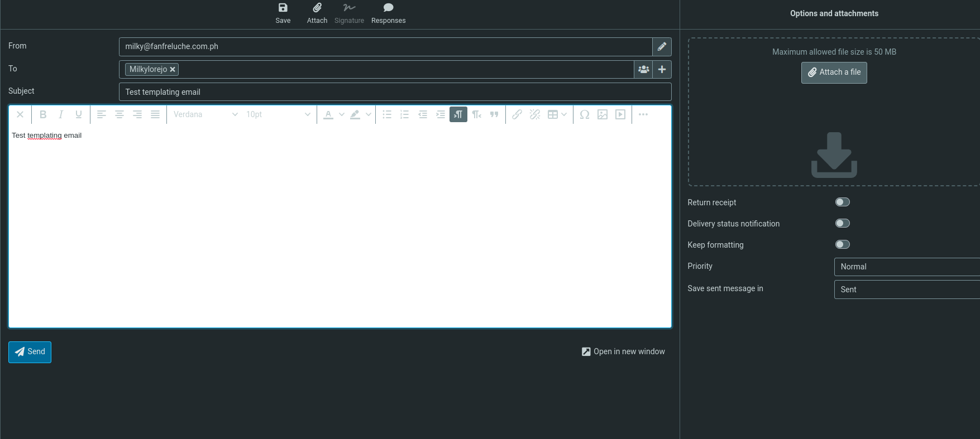Click pencil icon to edit identities
Image resolution: width=980 pixels, height=439 pixels.
point(662,47)
